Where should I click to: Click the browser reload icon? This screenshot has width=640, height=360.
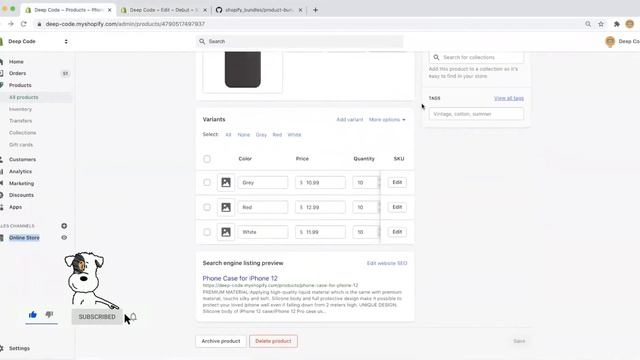coord(24,24)
